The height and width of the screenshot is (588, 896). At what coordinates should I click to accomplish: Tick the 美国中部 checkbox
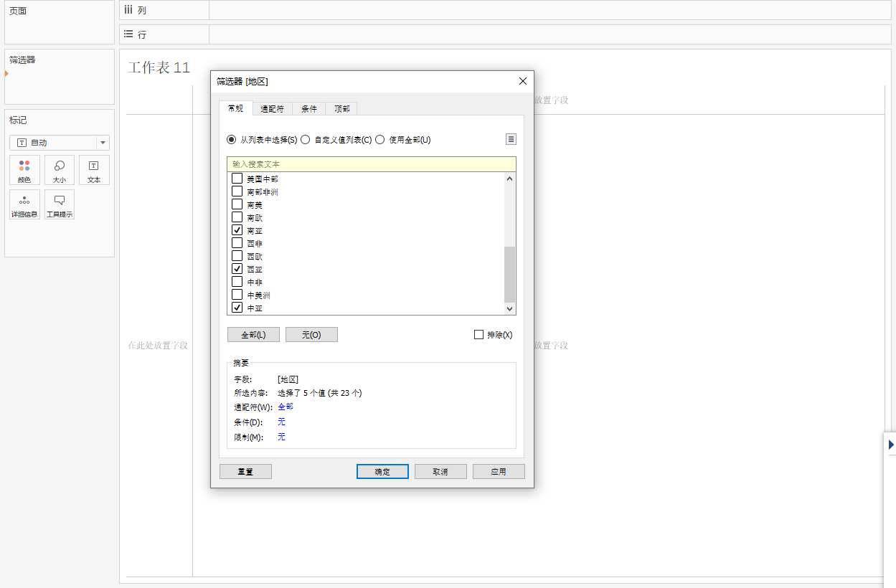[237, 179]
